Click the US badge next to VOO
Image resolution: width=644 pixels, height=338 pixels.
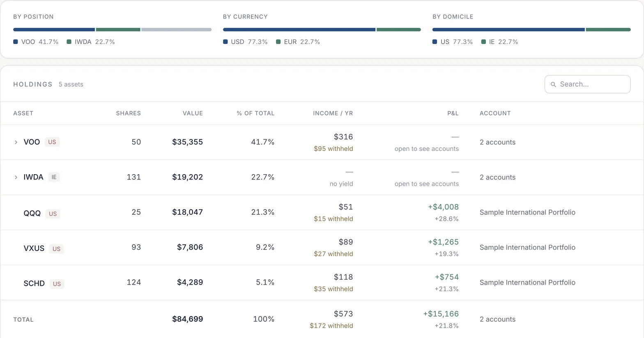coord(52,142)
